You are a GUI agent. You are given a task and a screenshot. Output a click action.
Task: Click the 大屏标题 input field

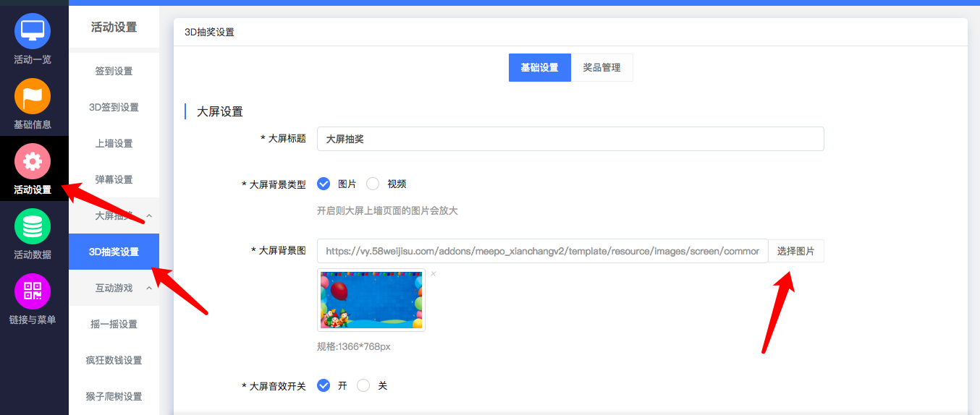[x=570, y=139]
